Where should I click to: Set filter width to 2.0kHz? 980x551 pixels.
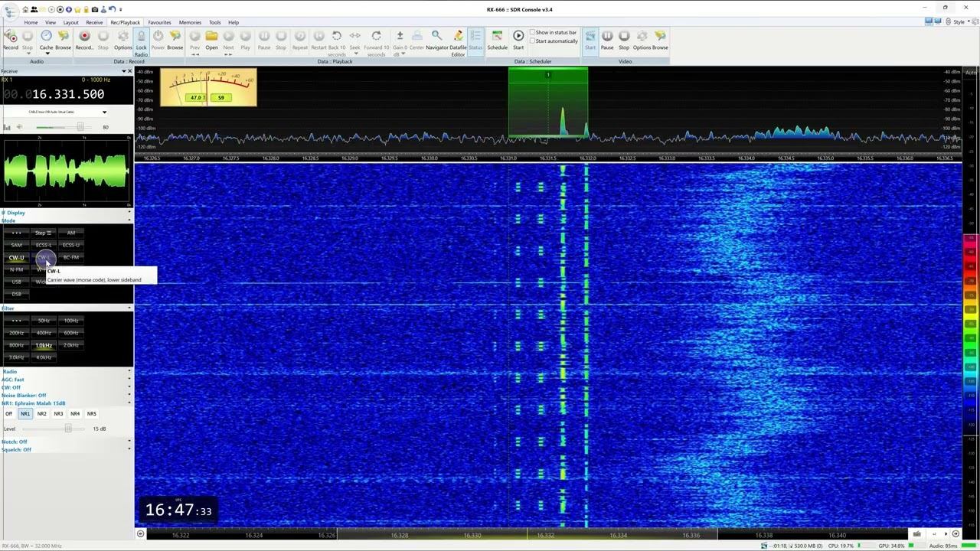point(71,345)
